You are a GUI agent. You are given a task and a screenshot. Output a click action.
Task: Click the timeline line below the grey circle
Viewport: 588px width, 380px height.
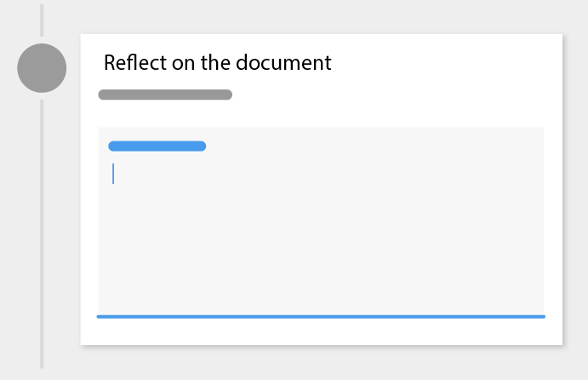pyautogui.click(x=42, y=230)
